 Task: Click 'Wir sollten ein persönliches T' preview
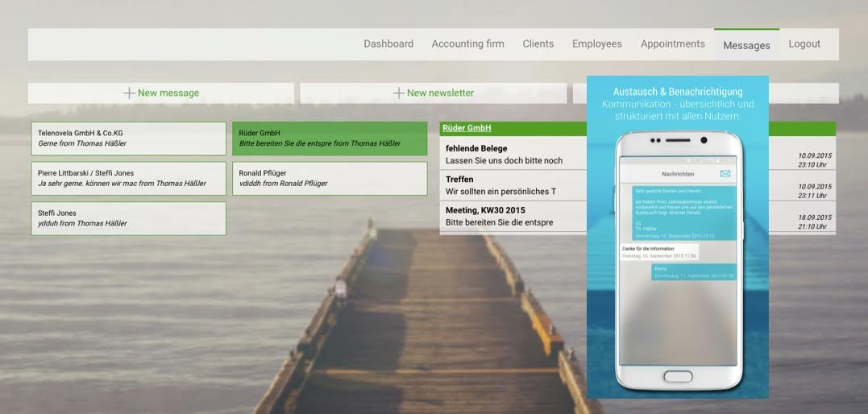click(x=501, y=192)
